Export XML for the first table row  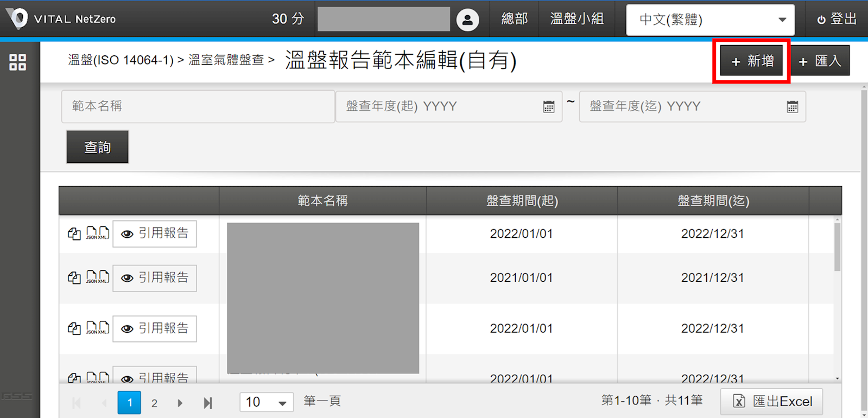coord(104,233)
